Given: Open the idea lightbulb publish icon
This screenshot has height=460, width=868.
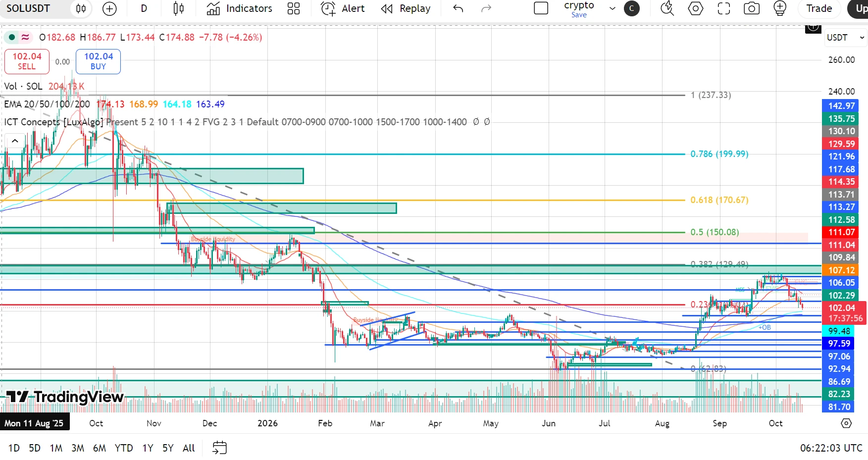Looking at the screenshot, I should (780, 8).
